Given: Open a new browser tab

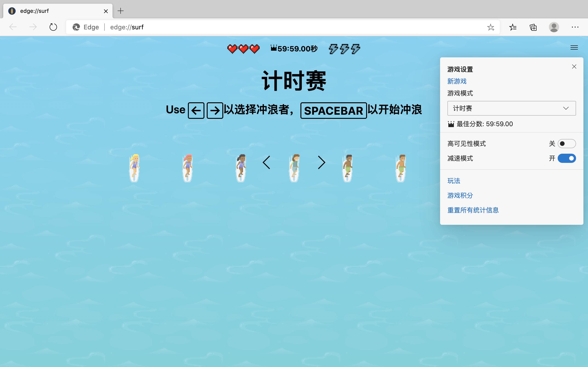Looking at the screenshot, I should tap(121, 11).
